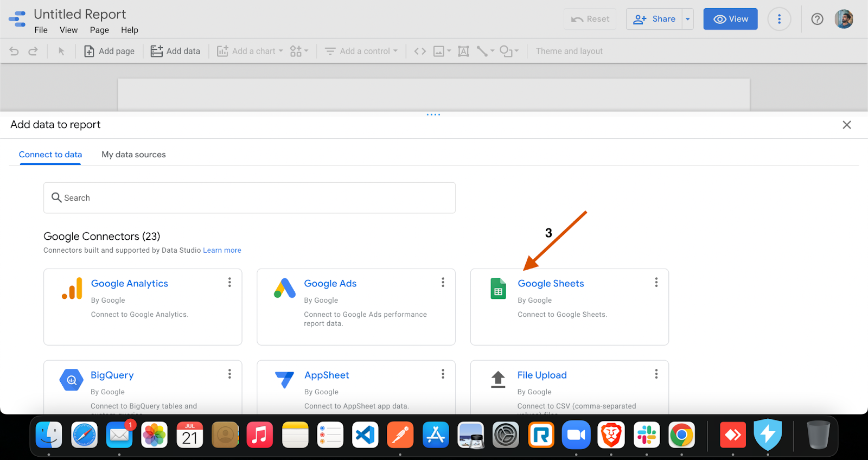Select the pointer selection tool
Viewport: 868px width, 460px height.
tap(61, 51)
